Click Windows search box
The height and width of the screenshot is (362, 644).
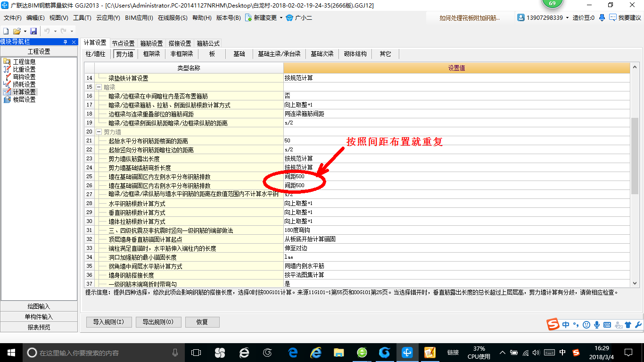105,353
